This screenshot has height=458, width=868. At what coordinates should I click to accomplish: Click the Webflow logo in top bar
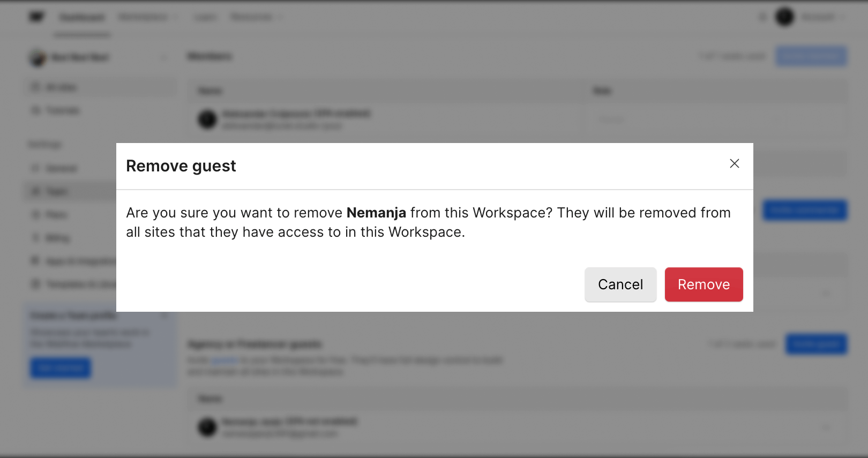[36, 17]
